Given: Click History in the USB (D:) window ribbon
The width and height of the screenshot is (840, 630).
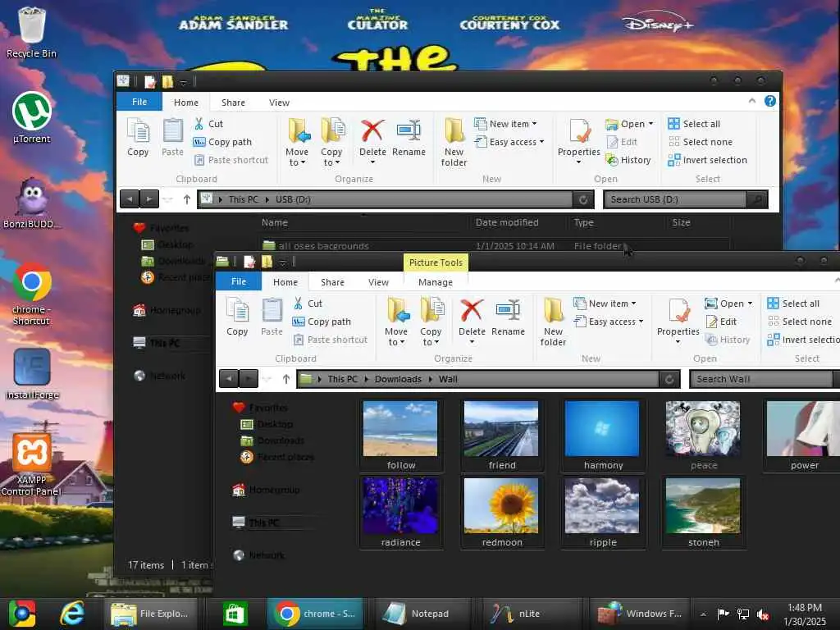Looking at the screenshot, I should [628, 160].
